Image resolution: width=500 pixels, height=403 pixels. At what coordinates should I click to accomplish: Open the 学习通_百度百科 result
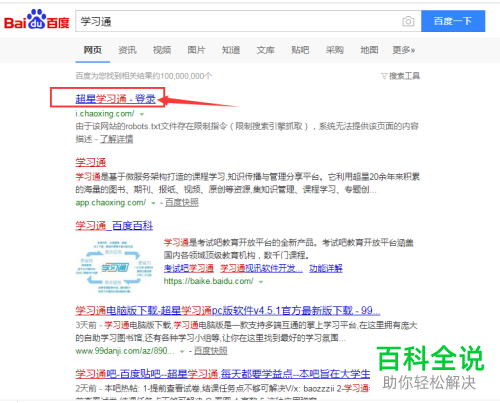tap(114, 226)
